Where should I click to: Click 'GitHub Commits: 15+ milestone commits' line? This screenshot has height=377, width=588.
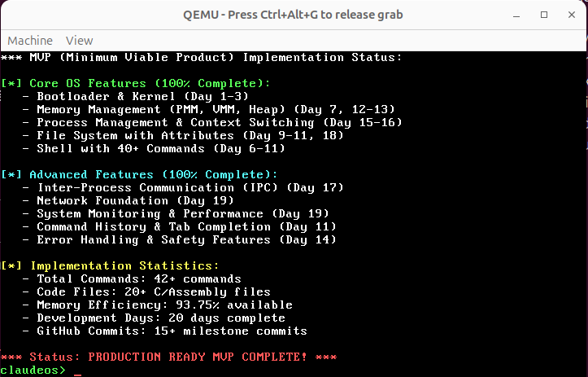click(164, 331)
